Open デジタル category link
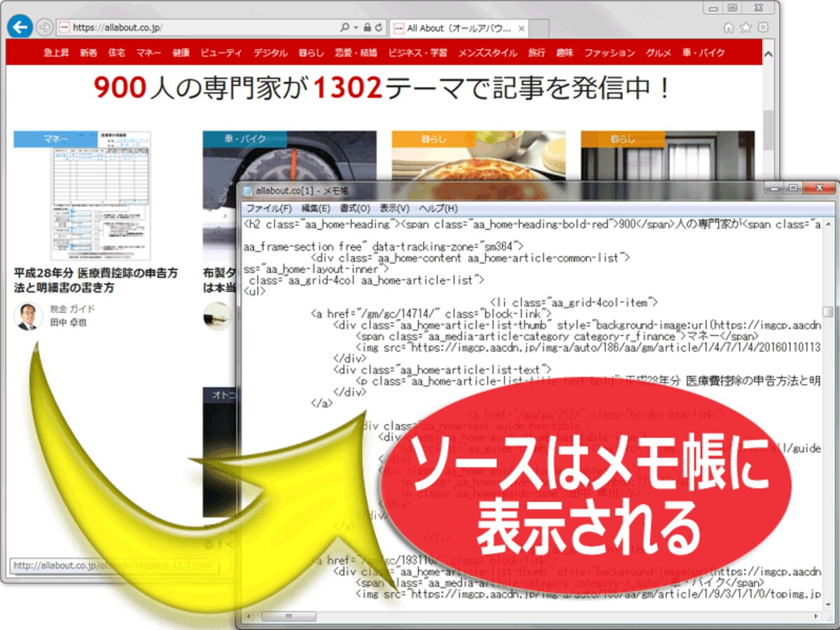Screen dimensions: 840x630 pos(270,52)
